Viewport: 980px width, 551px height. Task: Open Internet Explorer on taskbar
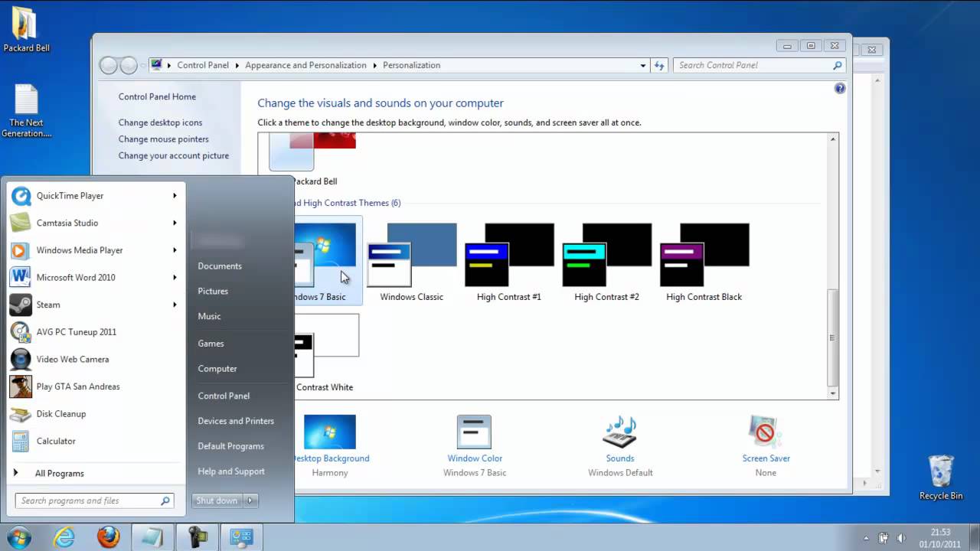point(64,538)
